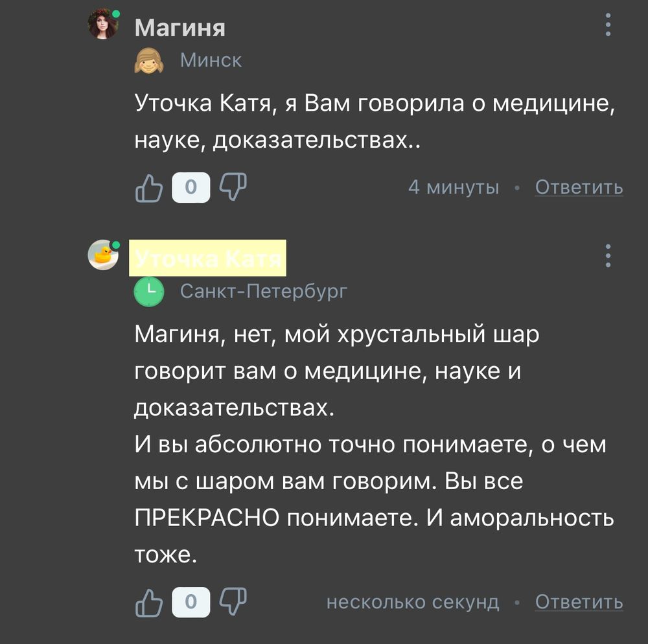Upvote Магиня's comment with the thumbs up
Screen dimensions: 648x644
click(x=149, y=187)
